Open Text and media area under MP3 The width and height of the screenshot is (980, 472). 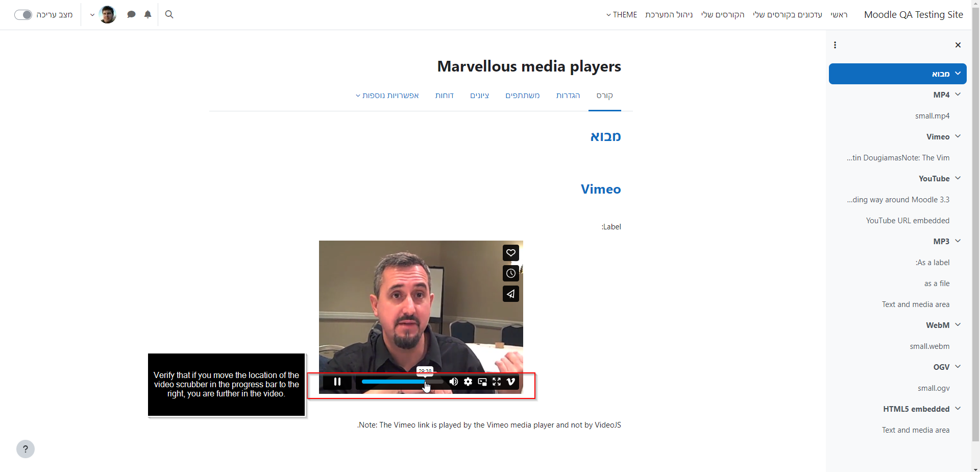[916, 304]
